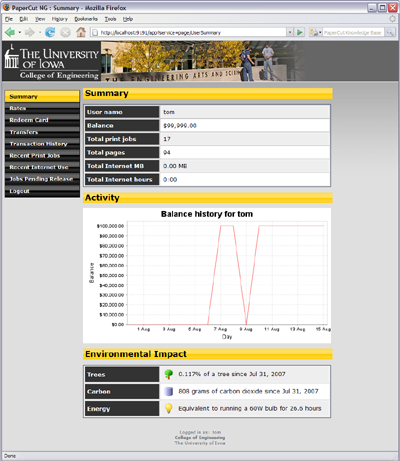The image size is (400, 461).
Task: View Jobs Pending Release
Action: [42, 179]
